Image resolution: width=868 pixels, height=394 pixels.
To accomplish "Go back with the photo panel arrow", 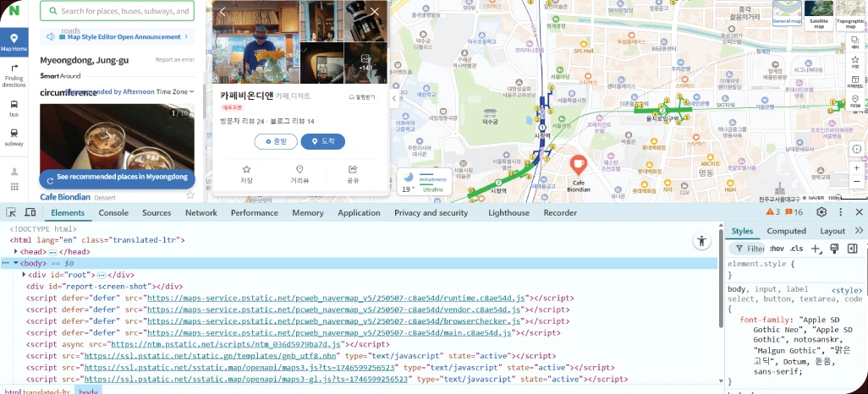I will tap(223, 12).
